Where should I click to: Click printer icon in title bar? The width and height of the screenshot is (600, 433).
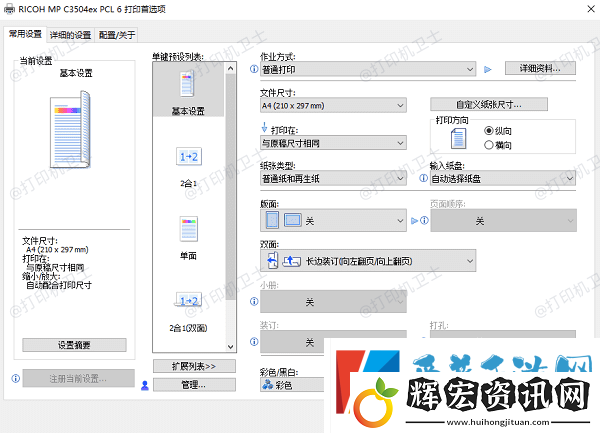pyautogui.click(x=10, y=9)
